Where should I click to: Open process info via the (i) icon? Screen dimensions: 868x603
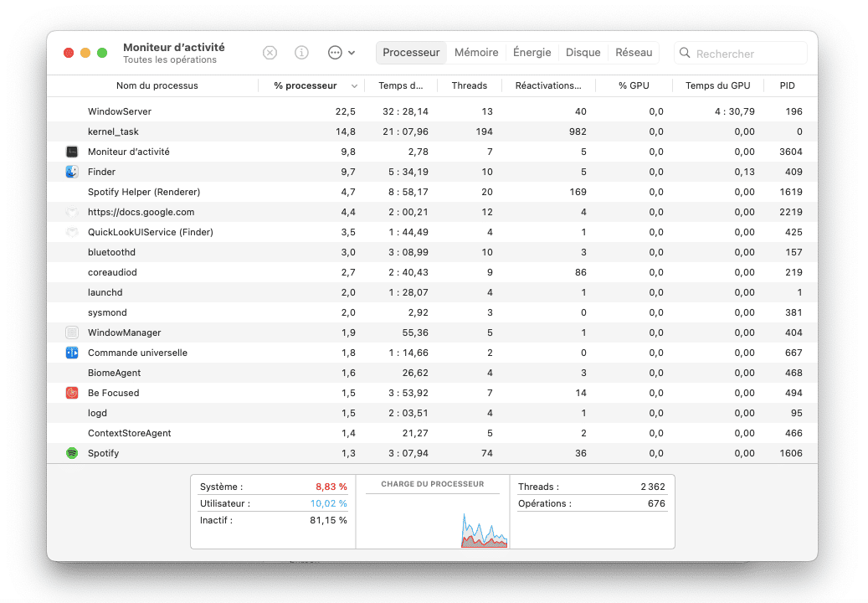[x=301, y=53]
